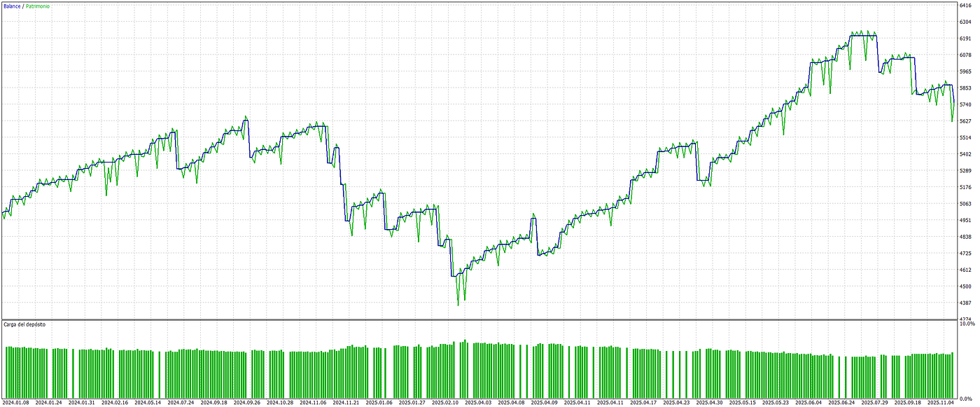The height and width of the screenshot is (407, 980).
Task: Select the 2025.04.09 date label
Action: coord(545,403)
